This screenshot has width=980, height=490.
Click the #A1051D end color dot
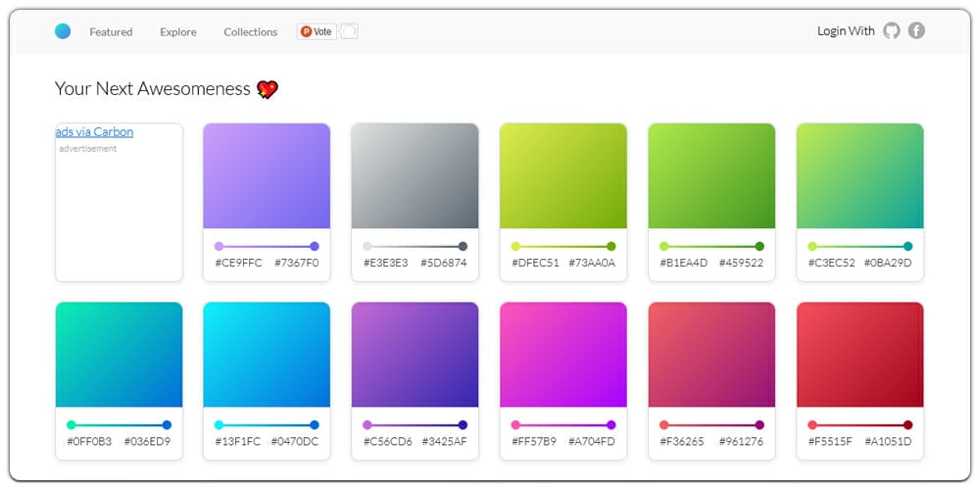pos(907,425)
